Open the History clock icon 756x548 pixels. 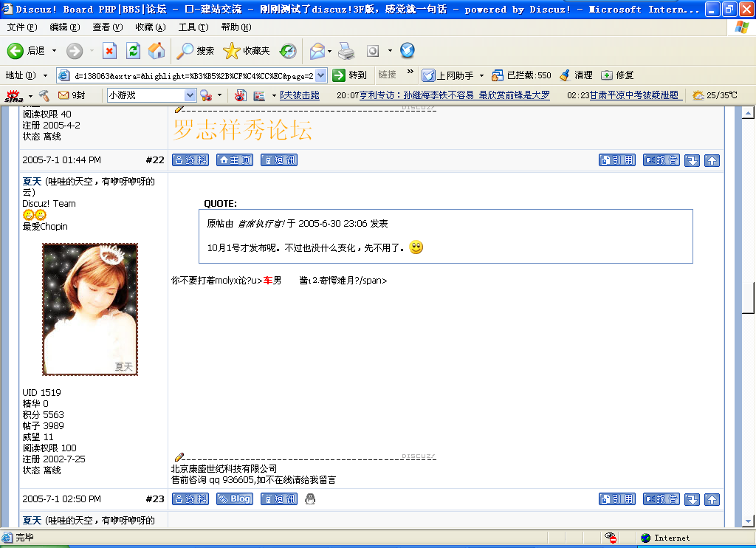288,51
